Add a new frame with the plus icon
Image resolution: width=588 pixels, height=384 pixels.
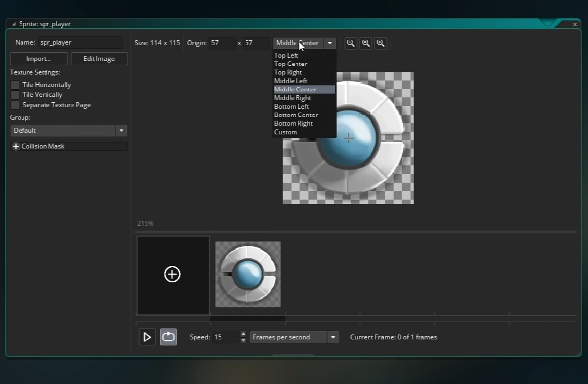coord(172,275)
